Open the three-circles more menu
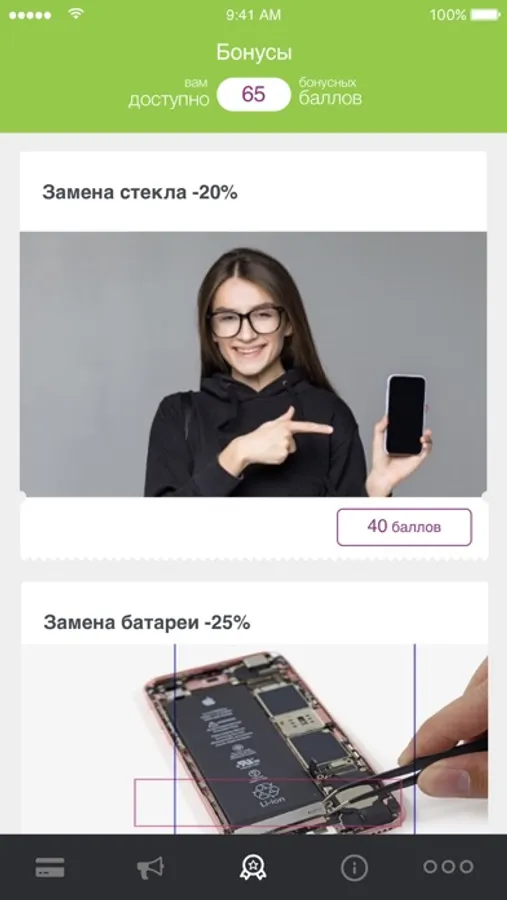The width and height of the screenshot is (507, 900). [x=448, y=867]
